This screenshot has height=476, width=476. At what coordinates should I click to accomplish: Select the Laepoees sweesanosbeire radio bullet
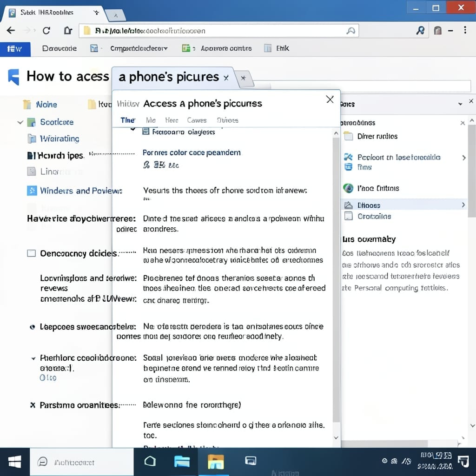pyautogui.click(x=32, y=327)
